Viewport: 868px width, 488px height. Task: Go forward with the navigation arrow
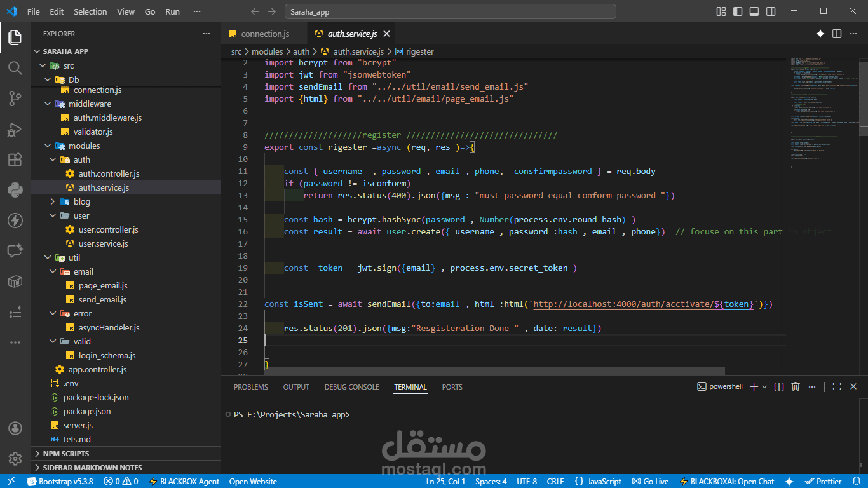[x=272, y=11]
